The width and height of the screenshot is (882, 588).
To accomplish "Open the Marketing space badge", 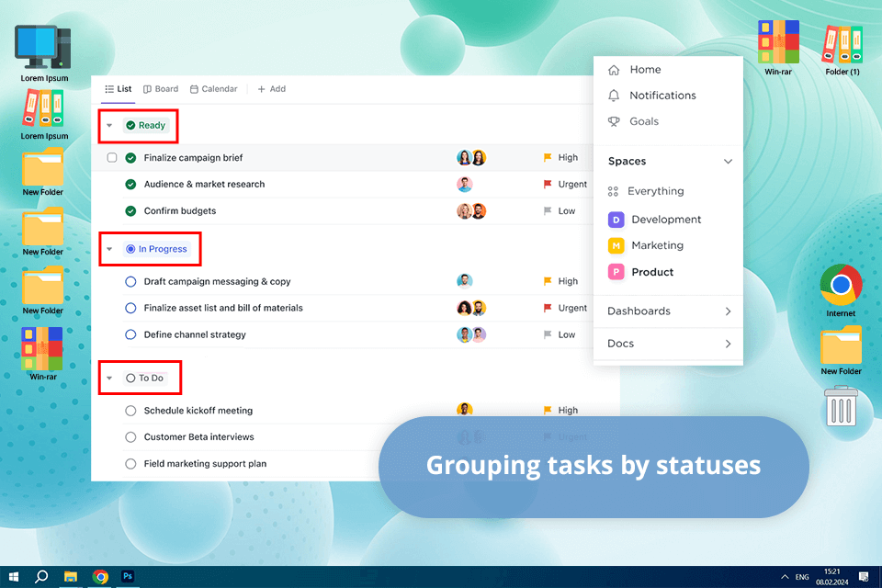I will [x=616, y=246].
